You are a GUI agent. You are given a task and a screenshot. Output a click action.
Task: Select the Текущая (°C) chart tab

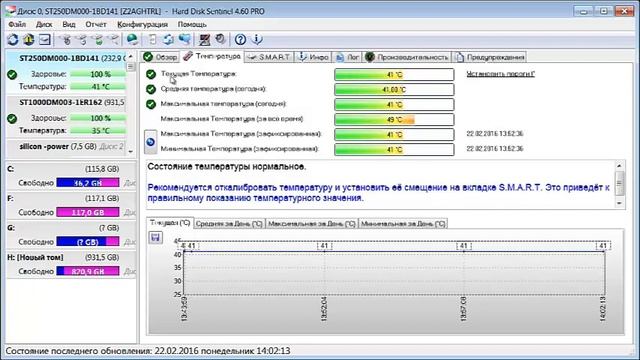tap(170, 223)
